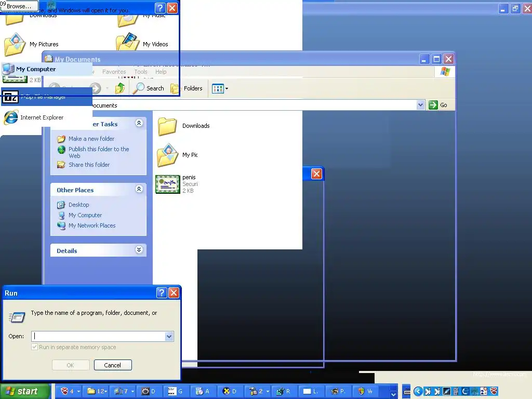Select 7-Zip File Manager entry
532x399 pixels.
[x=46, y=97]
